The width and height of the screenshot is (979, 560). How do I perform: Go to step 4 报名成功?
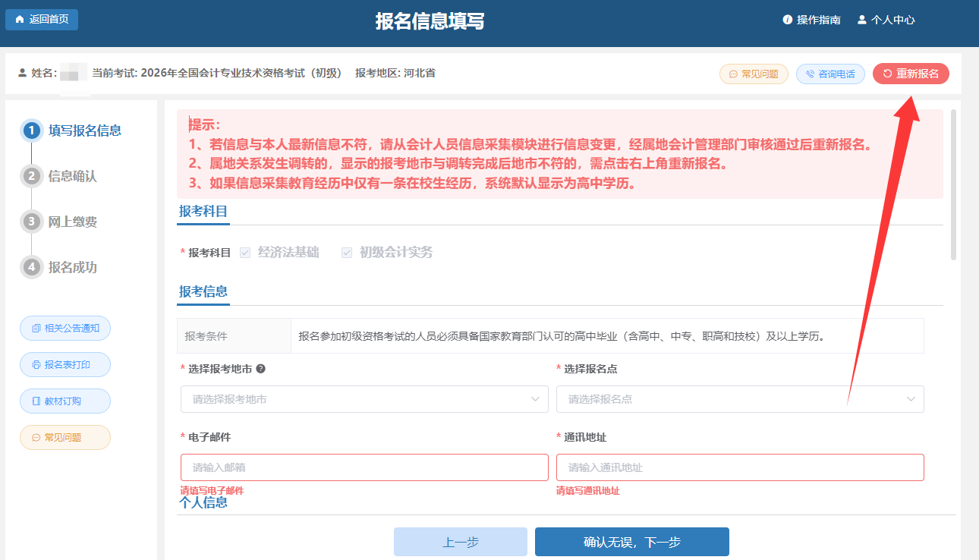click(32, 267)
